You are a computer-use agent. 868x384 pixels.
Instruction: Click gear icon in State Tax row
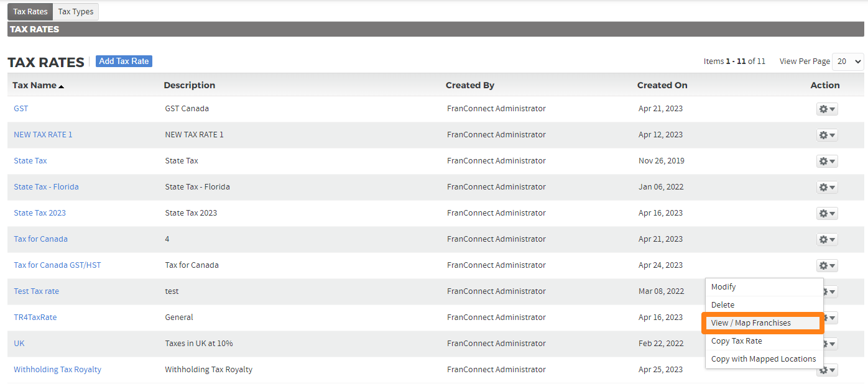pos(827,161)
